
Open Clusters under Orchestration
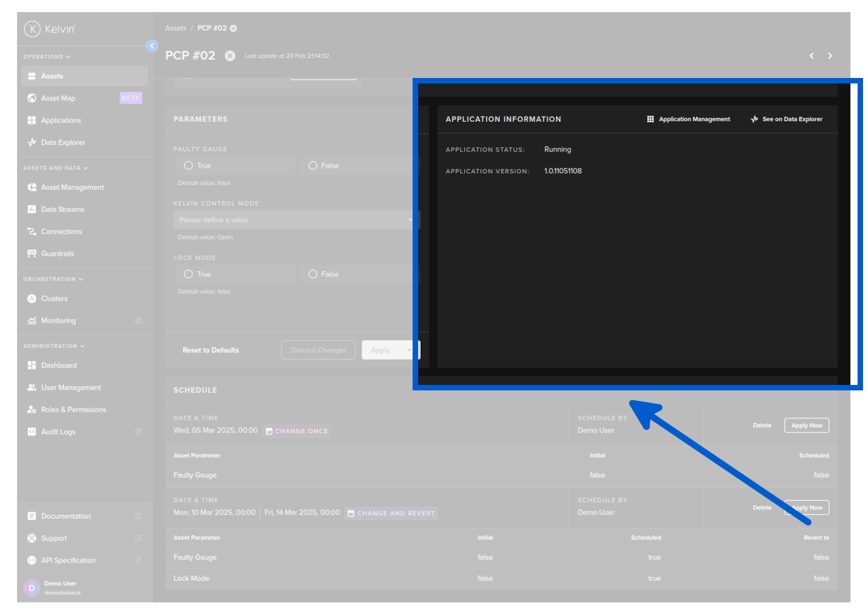click(x=54, y=299)
